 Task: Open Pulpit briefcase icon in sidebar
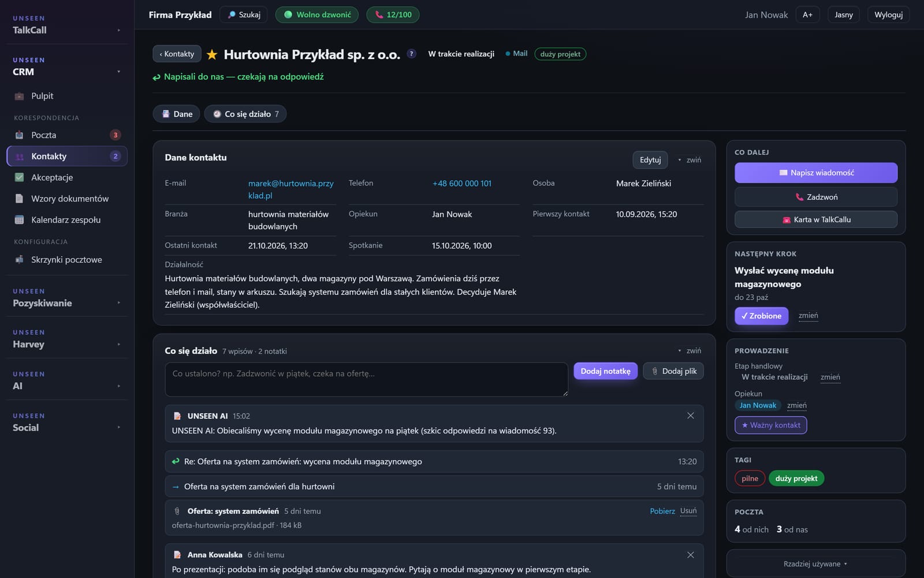(19, 96)
